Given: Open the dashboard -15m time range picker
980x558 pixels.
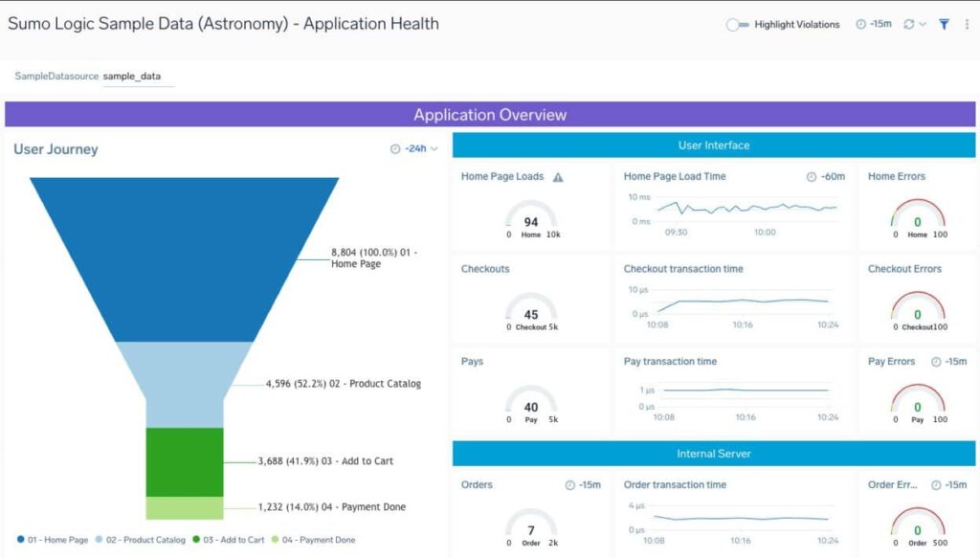Looking at the screenshot, I should [x=874, y=25].
